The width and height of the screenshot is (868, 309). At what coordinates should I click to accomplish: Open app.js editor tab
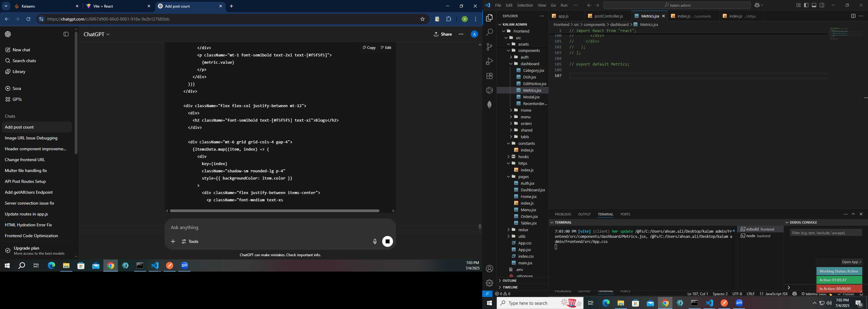[566, 16]
